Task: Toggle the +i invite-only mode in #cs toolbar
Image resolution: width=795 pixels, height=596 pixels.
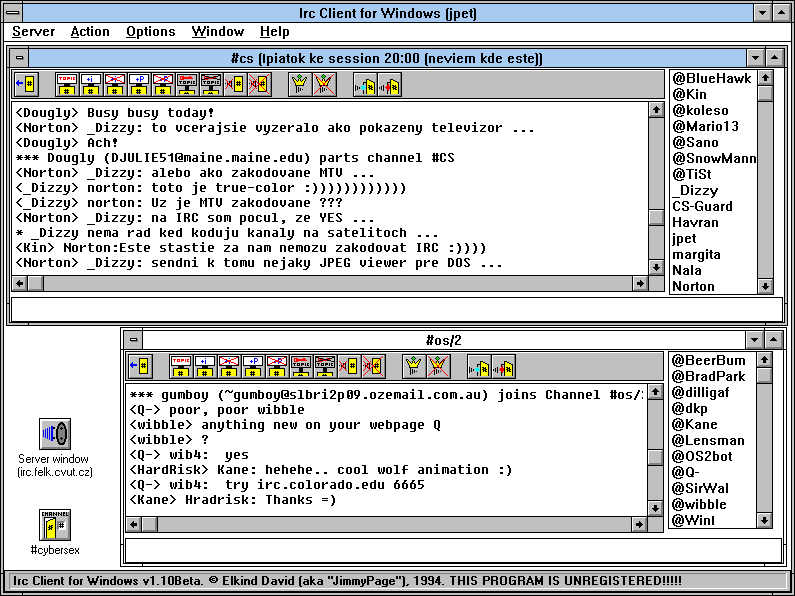Action: coord(91,84)
